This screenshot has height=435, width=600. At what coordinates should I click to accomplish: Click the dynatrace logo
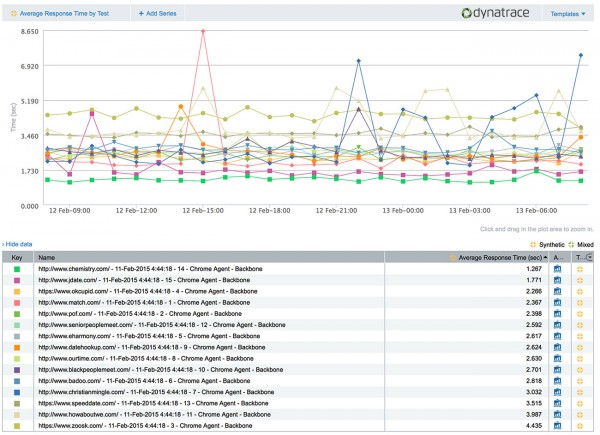(496, 13)
